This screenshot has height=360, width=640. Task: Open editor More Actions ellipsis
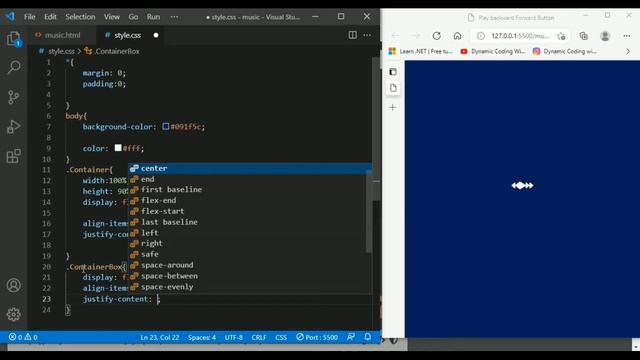[367, 35]
